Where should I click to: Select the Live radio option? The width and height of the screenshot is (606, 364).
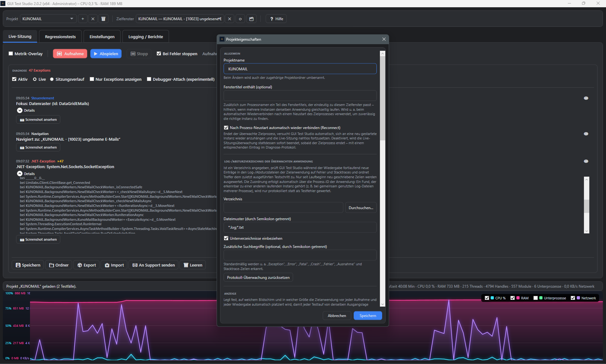(x=35, y=79)
